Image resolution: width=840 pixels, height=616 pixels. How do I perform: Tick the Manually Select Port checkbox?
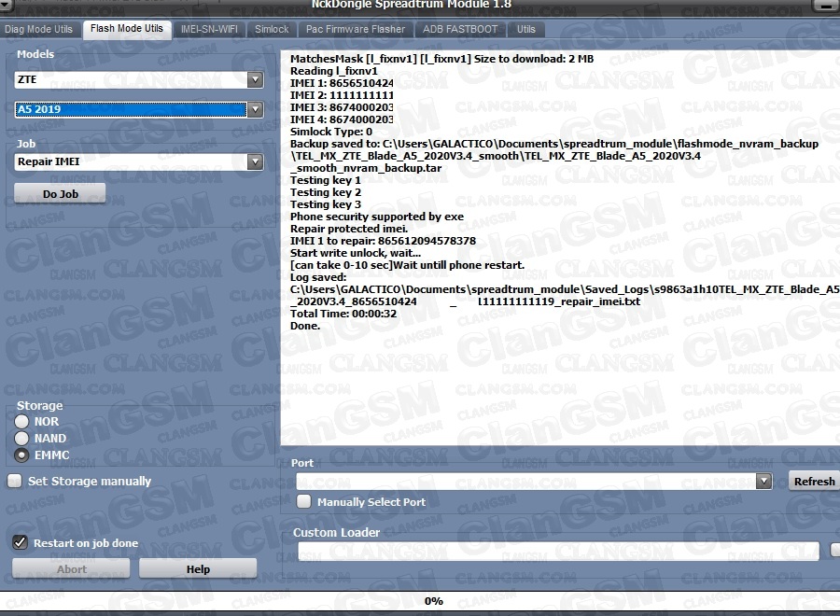[x=303, y=501]
